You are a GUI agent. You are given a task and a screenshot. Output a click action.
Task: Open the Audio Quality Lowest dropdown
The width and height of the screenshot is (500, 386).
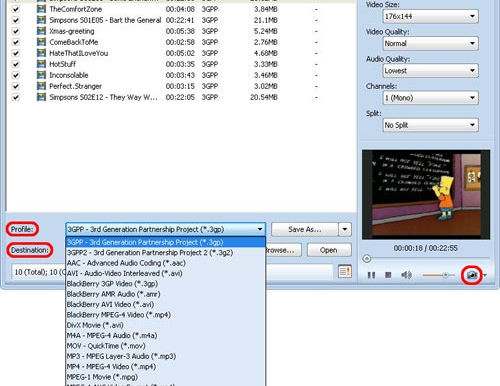point(431,71)
